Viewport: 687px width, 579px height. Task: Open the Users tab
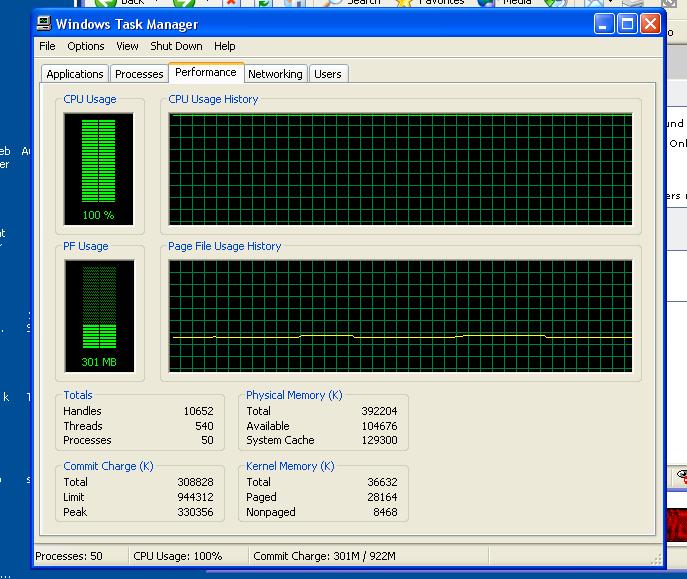327,74
